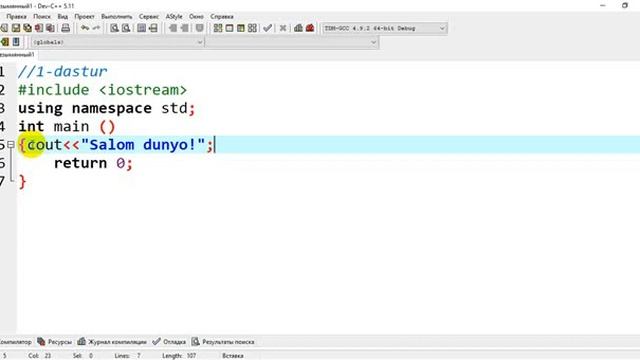Click the Save file toolbar icon
The image size is (640, 360).
coord(16,28)
